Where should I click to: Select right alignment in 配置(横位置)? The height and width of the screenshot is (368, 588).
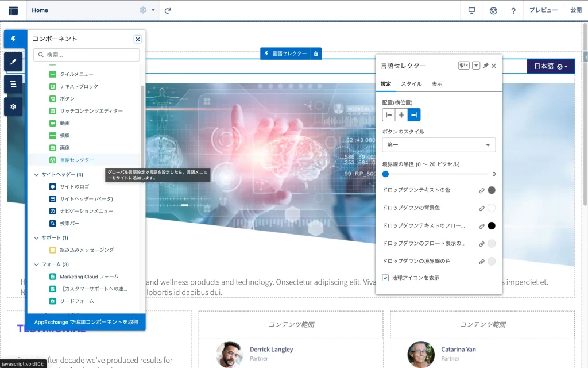[x=414, y=115]
